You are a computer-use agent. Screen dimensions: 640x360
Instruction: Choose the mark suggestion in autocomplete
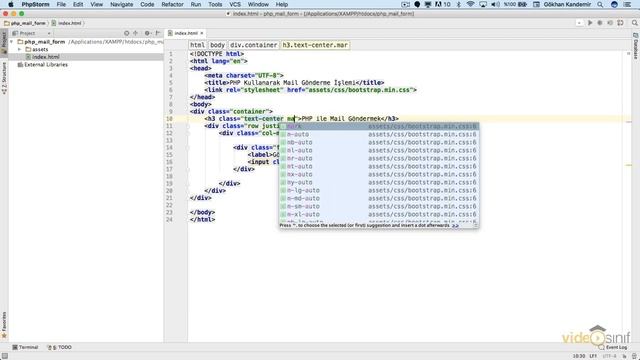coord(379,127)
